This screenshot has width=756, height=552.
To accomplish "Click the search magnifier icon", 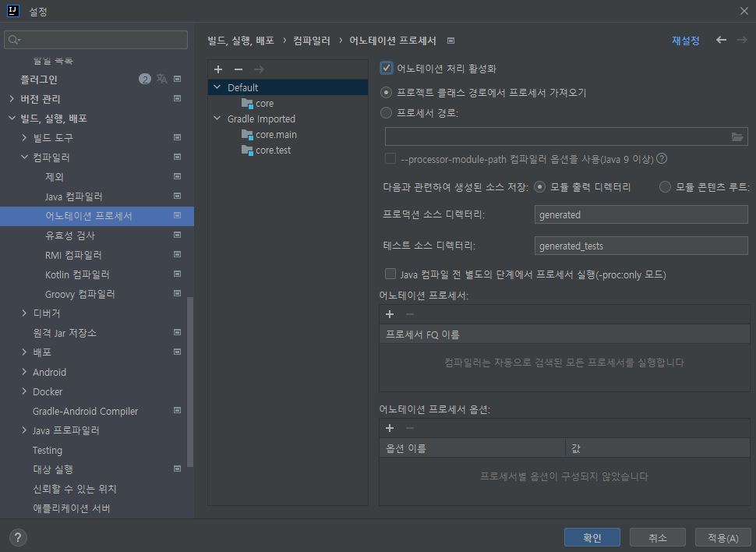I will (x=14, y=40).
